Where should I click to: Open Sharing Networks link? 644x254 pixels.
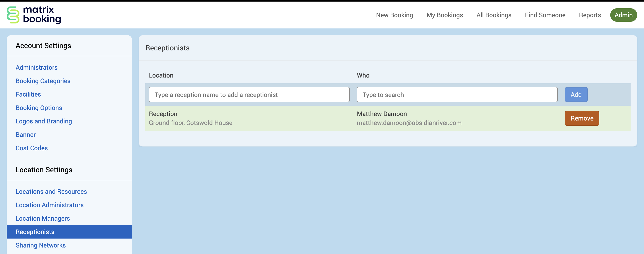(x=40, y=245)
